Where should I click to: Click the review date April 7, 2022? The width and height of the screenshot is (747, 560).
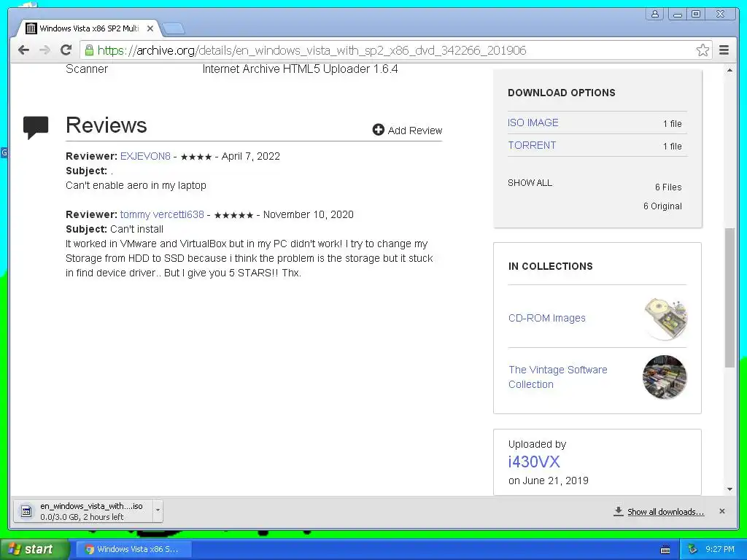[251, 156]
